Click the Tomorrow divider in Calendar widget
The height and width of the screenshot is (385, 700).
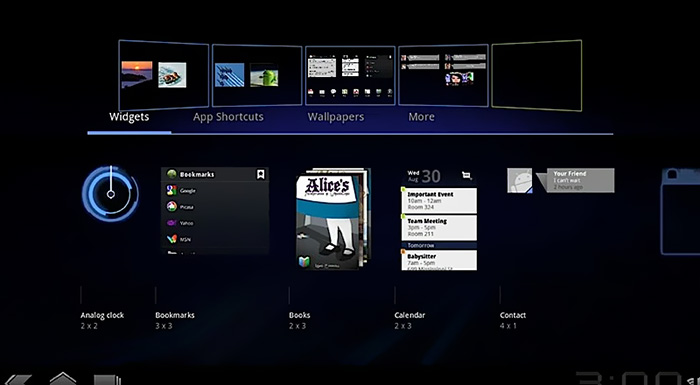(x=439, y=245)
